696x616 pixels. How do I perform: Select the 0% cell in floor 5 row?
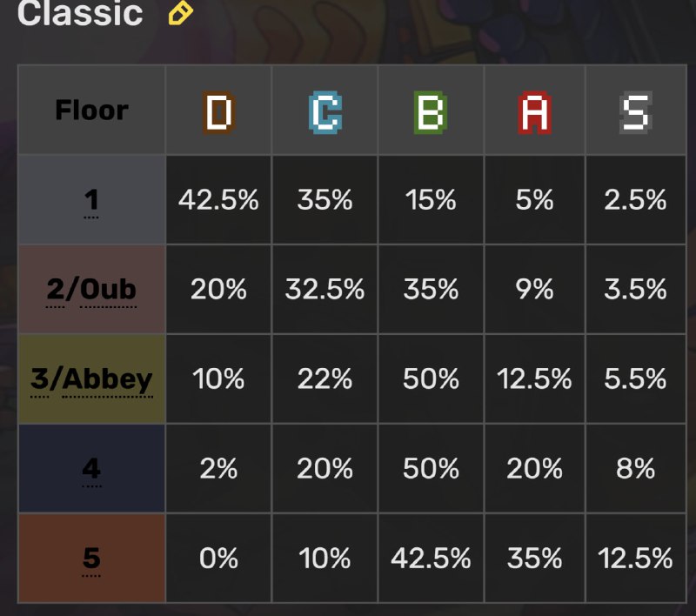pos(218,558)
